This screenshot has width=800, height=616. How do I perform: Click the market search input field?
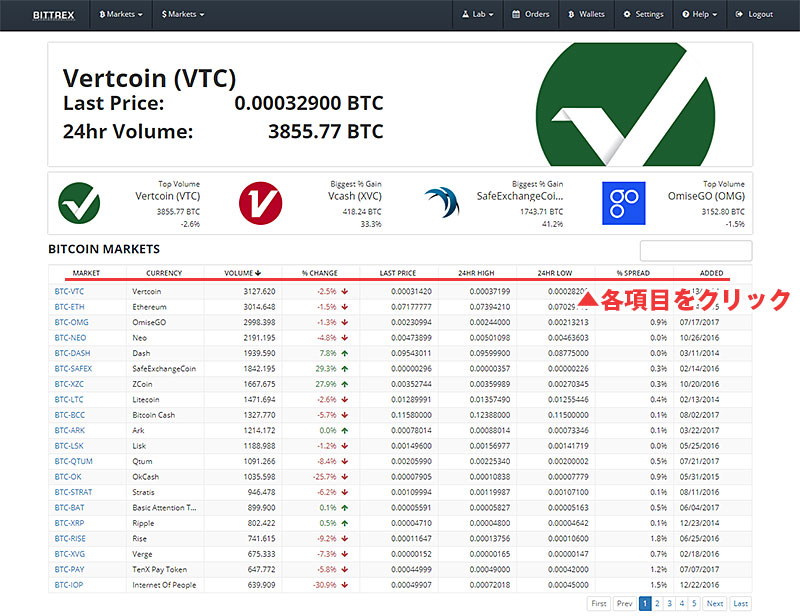pos(696,251)
